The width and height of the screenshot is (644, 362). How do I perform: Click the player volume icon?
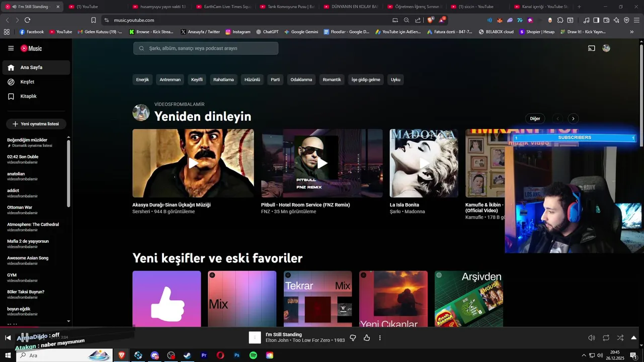592,338
